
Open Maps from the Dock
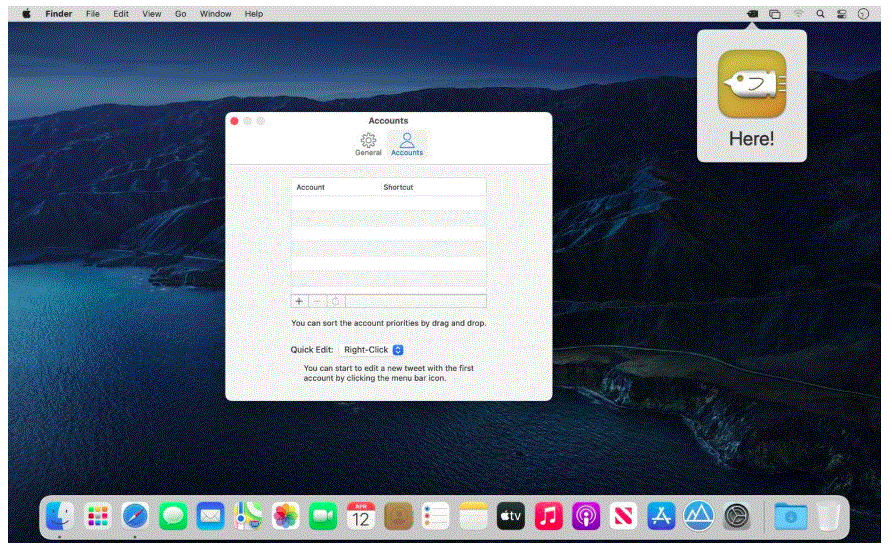(248, 517)
